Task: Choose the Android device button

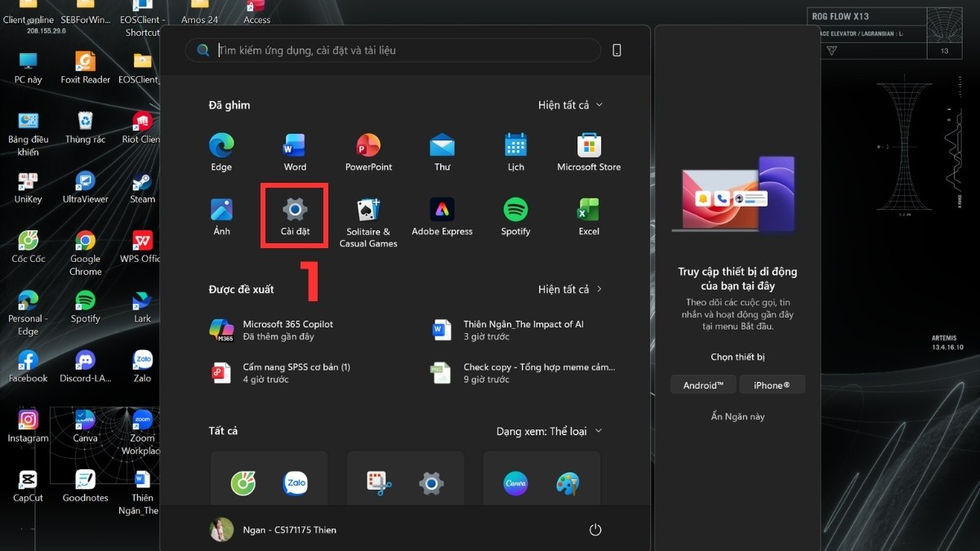Action: click(x=703, y=385)
